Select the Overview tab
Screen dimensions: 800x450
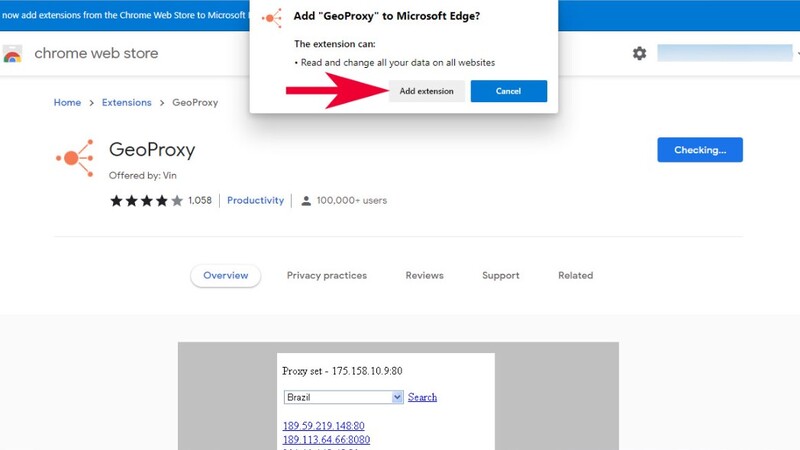click(x=226, y=276)
